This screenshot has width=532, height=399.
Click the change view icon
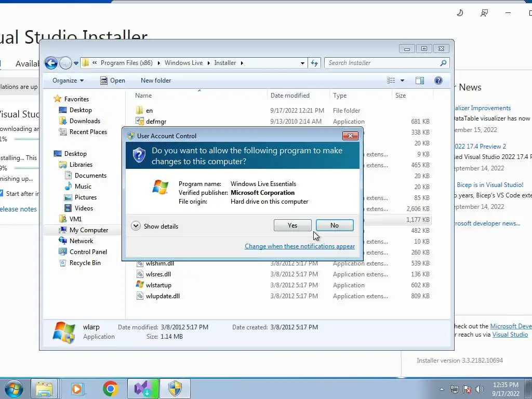[x=391, y=81]
